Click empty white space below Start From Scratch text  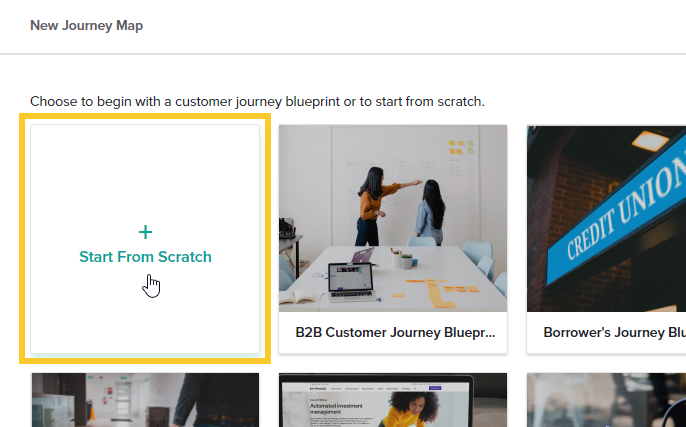[x=145, y=320]
